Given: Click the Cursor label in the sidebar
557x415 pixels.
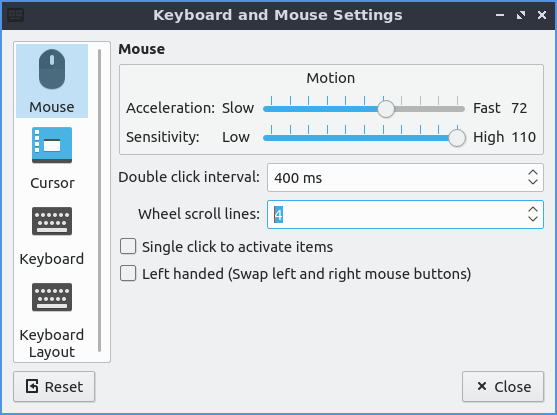Looking at the screenshot, I should click(x=53, y=183).
